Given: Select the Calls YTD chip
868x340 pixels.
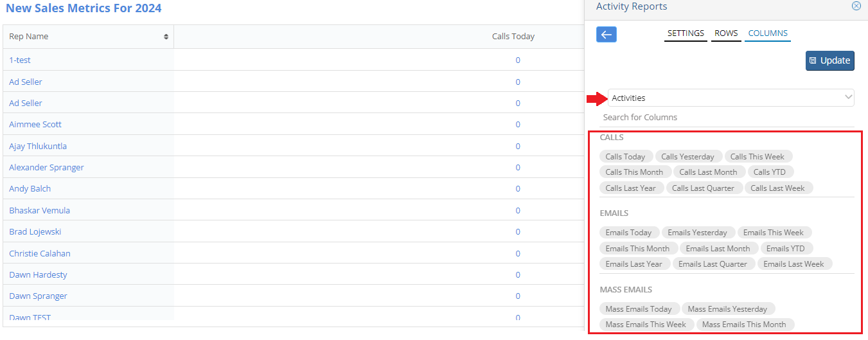Looking at the screenshot, I should (770, 172).
